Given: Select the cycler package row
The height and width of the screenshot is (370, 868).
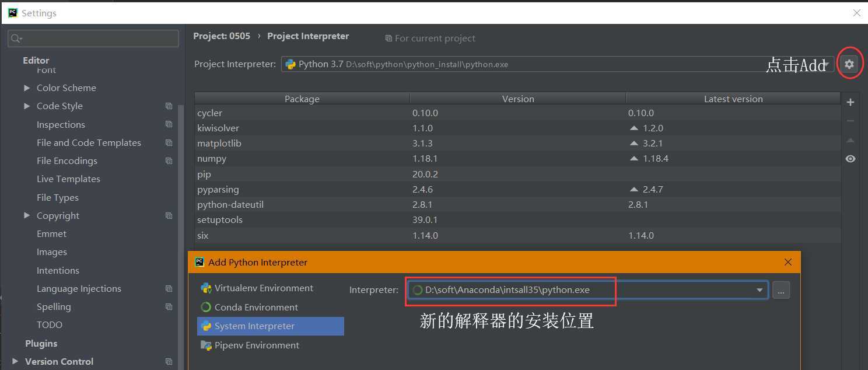Looking at the screenshot, I should [x=517, y=113].
